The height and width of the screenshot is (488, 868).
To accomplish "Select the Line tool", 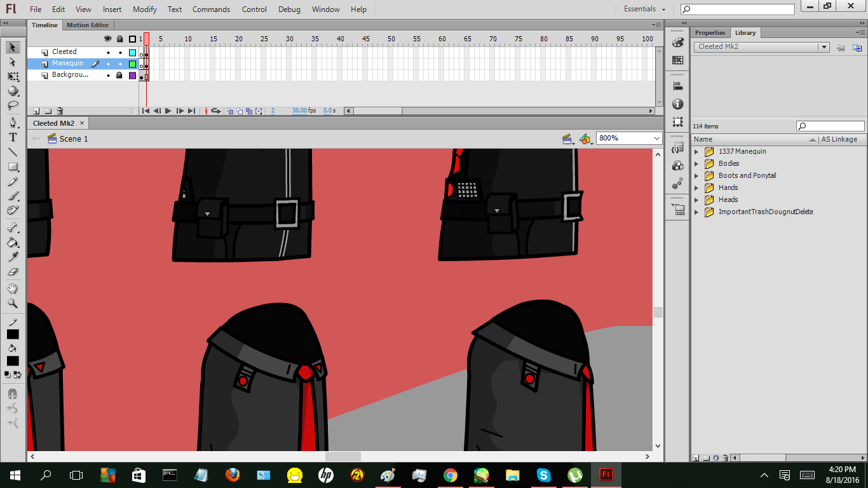I will [x=13, y=152].
